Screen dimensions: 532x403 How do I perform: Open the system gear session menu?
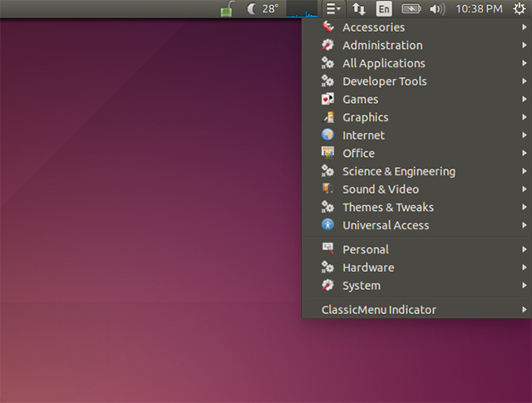pos(520,9)
